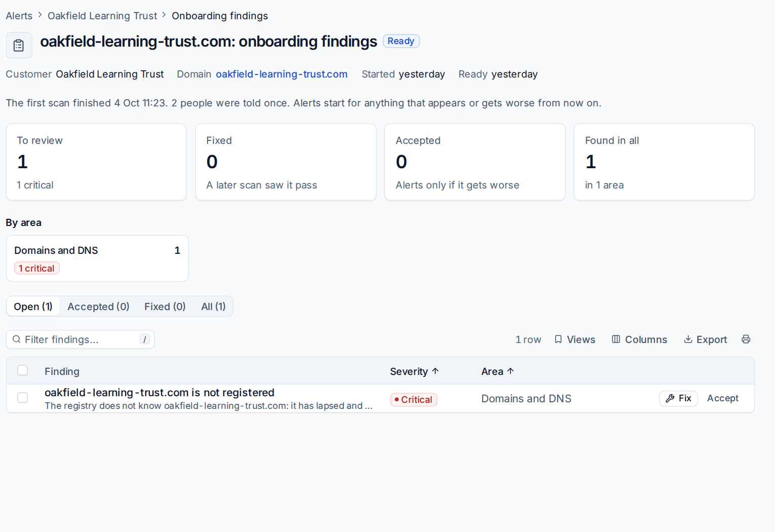The height and width of the screenshot is (532, 775).
Task: Click the magnifier icon in the filter box
Action: (17, 339)
